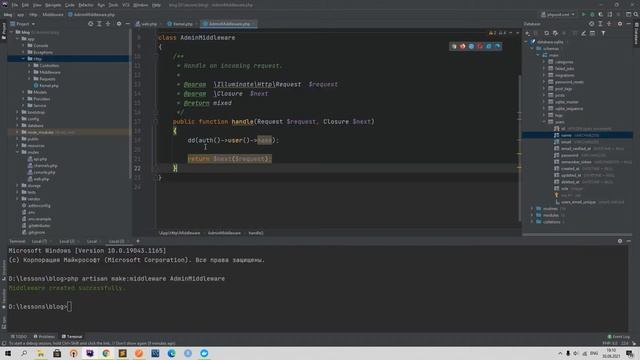Open the Refactor menu
Viewport: 640px width, 360px height.
pos(86,5)
